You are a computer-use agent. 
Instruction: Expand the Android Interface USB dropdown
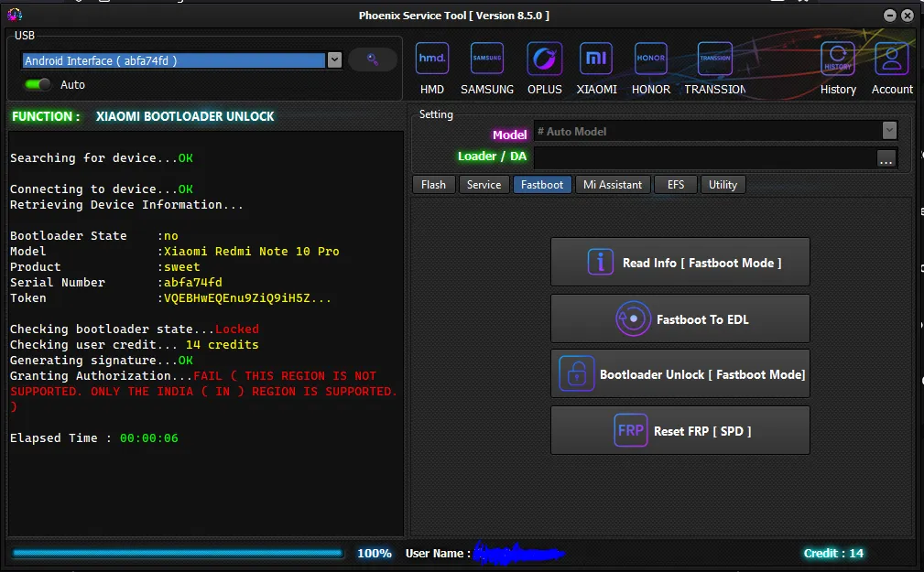click(x=334, y=60)
